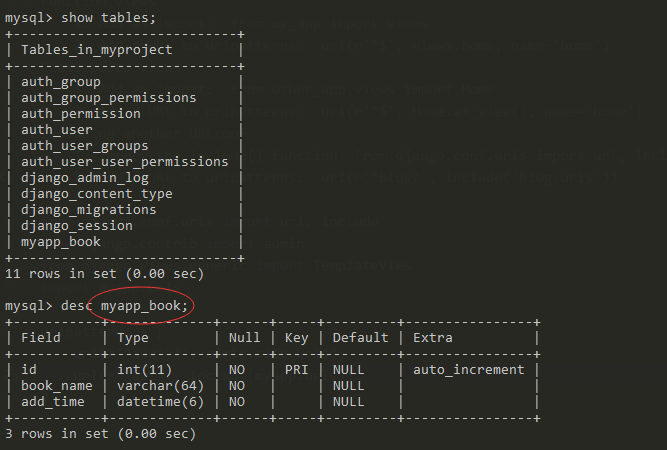The height and width of the screenshot is (450, 667).
Task: Select the django_migrations table entry
Action: [x=88, y=209]
